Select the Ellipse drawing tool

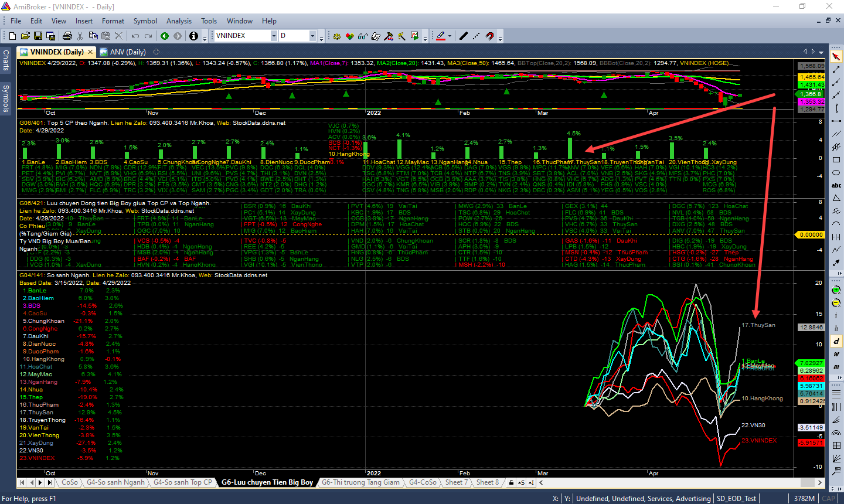click(836, 173)
